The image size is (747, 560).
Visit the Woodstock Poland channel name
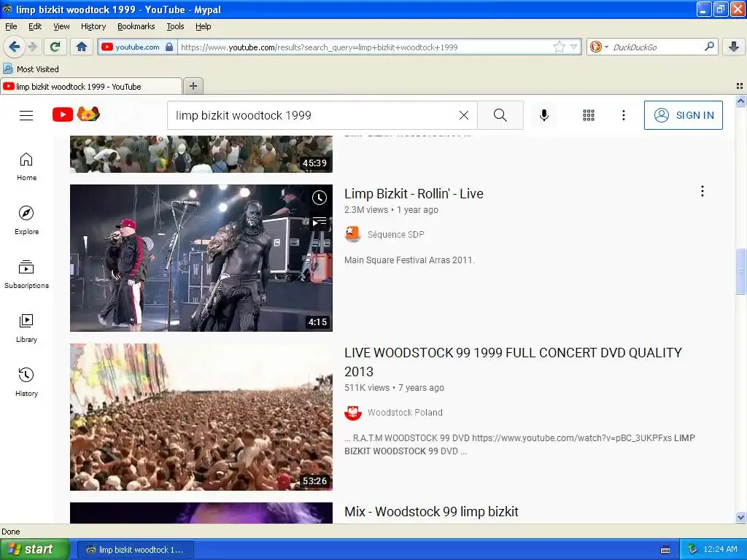[x=405, y=413]
